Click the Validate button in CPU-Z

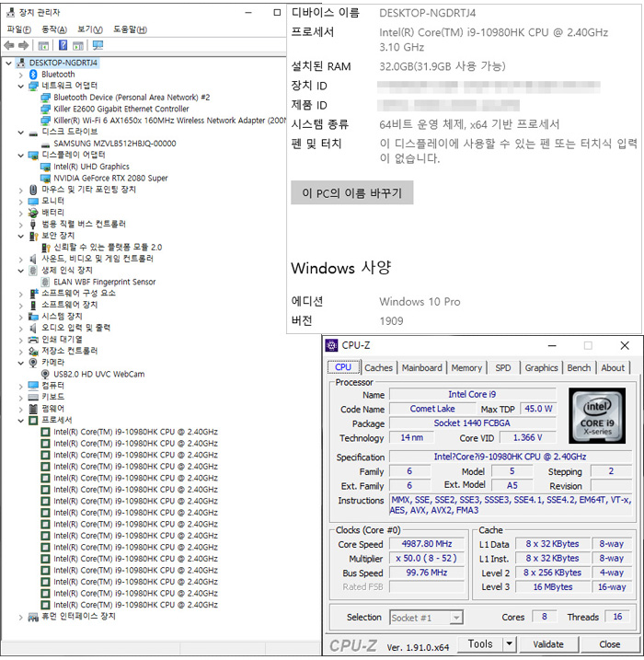coord(548,644)
